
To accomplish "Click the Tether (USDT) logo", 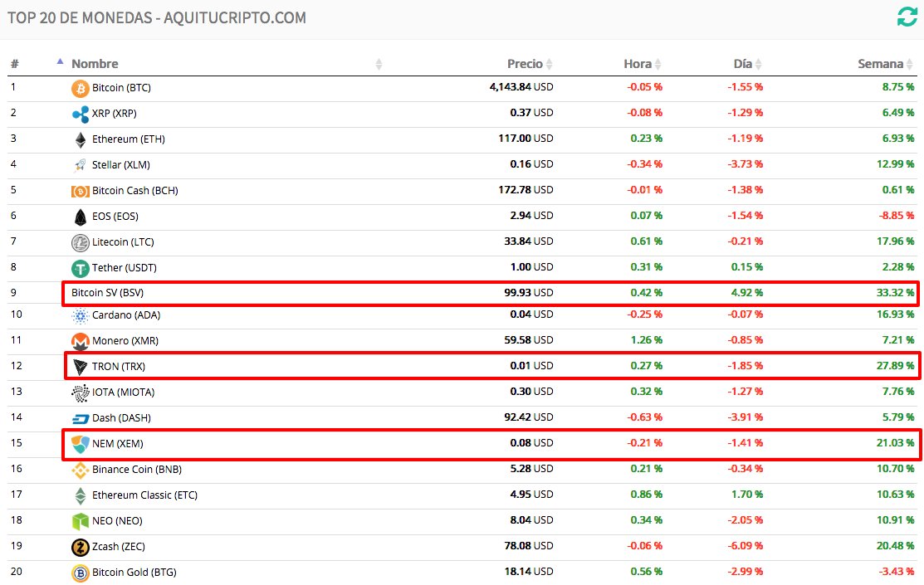I will click(81, 269).
